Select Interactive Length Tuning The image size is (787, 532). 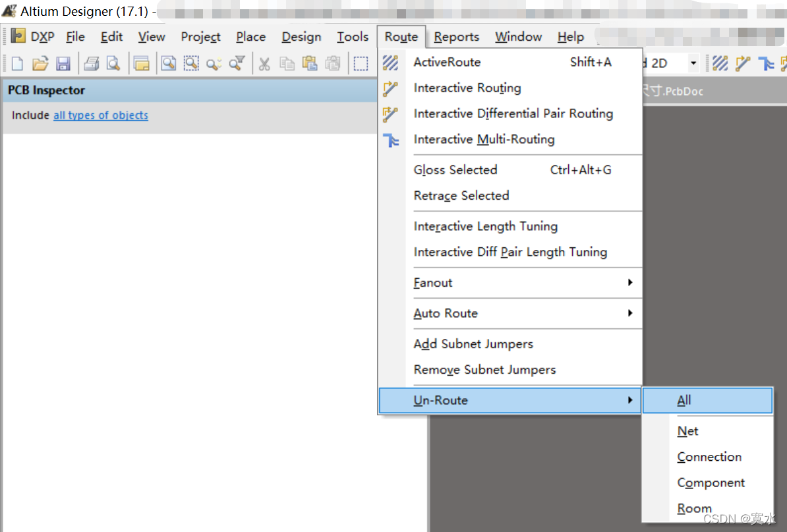tap(510, 226)
